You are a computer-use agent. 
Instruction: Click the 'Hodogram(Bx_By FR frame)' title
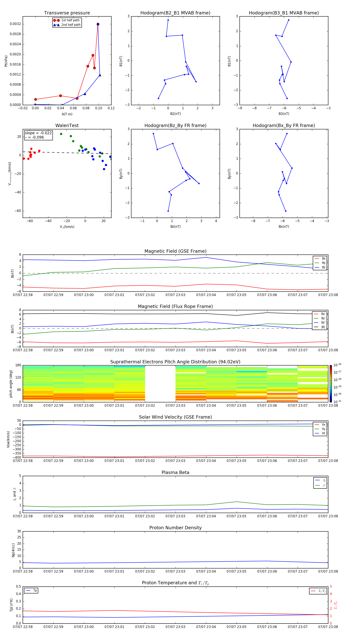(284, 125)
